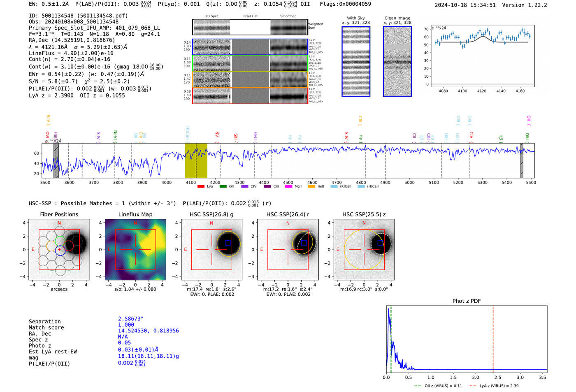Click the green fiber circle in Fiber Positions
This screenshot has width=576, height=392.
pos(60,241)
